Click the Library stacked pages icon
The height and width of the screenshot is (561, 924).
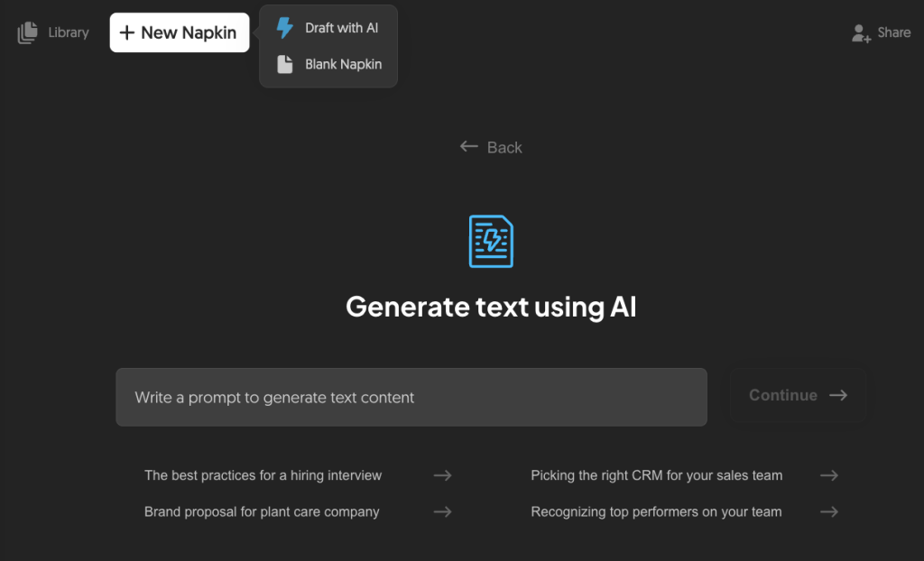click(x=27, y=32)
